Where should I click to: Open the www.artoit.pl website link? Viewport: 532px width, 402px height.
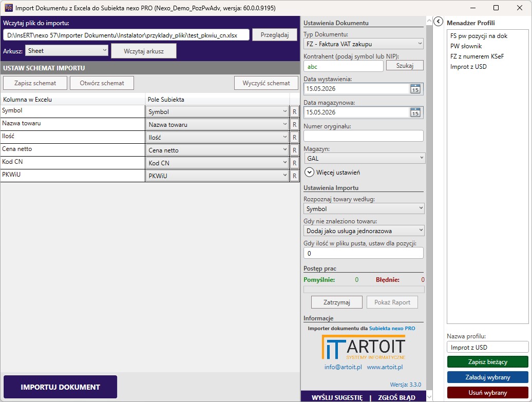pos(385,367)
